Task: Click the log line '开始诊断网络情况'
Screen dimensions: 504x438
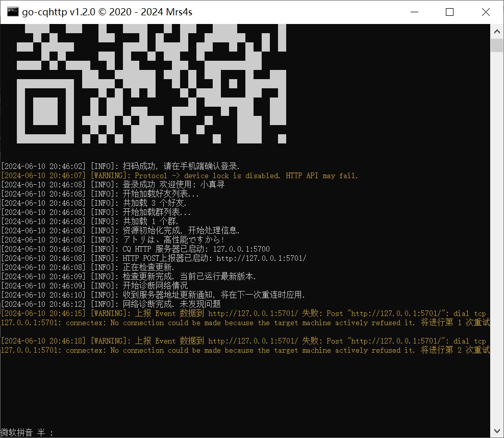Action: tap(155, 285)
